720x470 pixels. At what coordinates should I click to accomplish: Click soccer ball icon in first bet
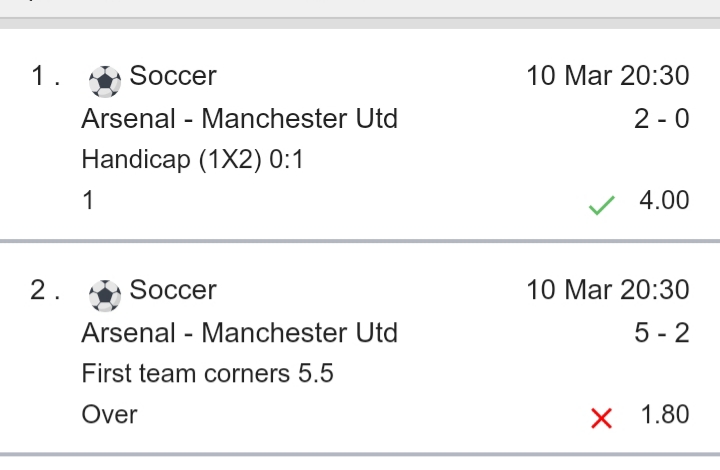click(x=105, y=79)
